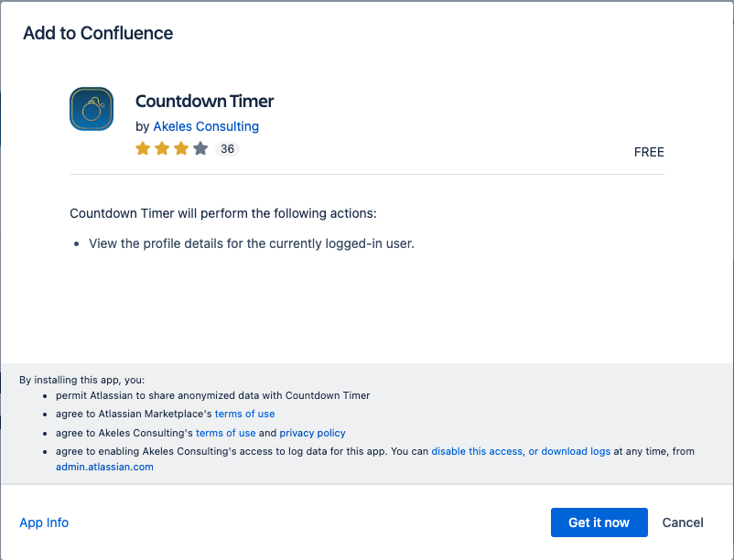Image resolution: width=734 pixels, height=560 pixels.
Task: Click the third rating star
Action: (x=181, y=147)
